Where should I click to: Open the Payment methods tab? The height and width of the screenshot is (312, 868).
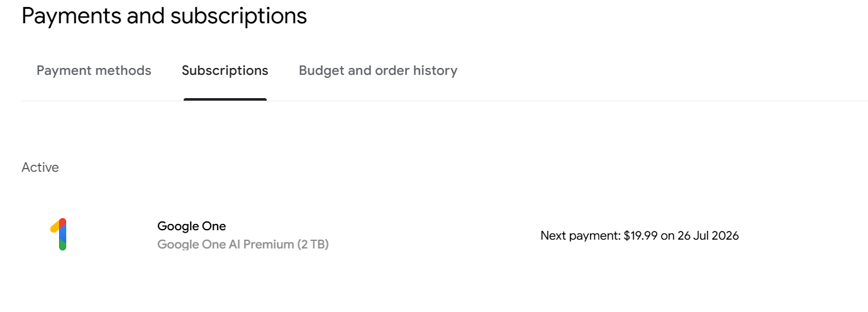click(94, 70)
